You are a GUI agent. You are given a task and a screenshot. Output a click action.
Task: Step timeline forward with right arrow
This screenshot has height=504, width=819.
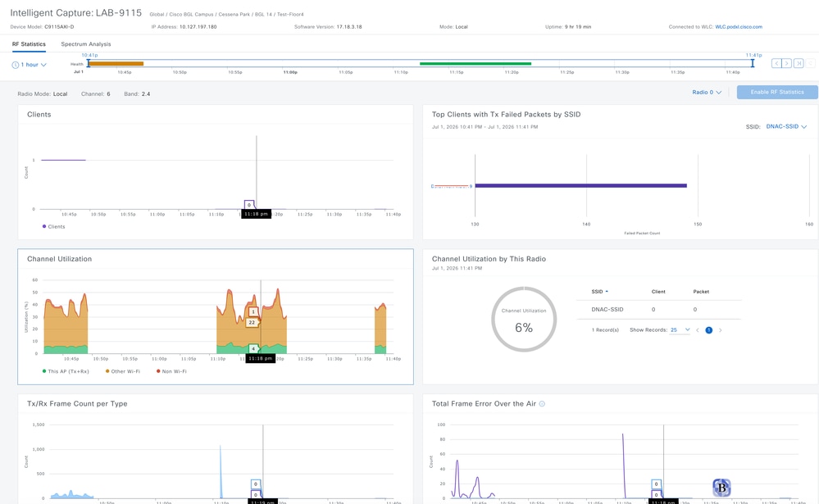pos(786,63)
